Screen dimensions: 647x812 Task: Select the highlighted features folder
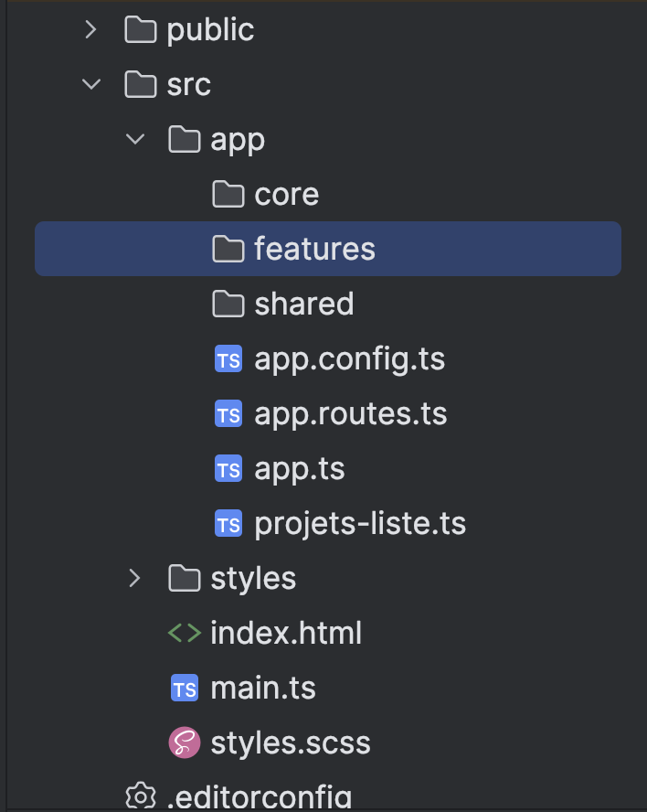coord(314,249)
